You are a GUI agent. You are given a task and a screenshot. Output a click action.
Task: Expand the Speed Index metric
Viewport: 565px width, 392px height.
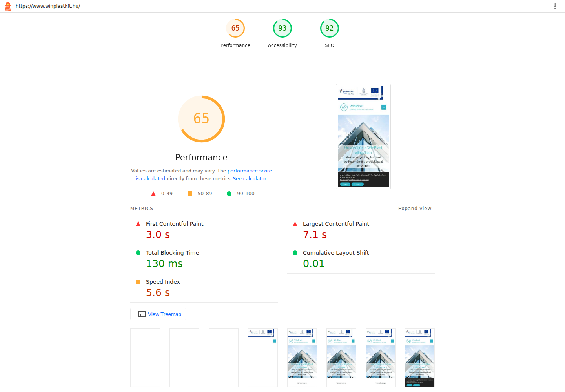pos(204,289)
